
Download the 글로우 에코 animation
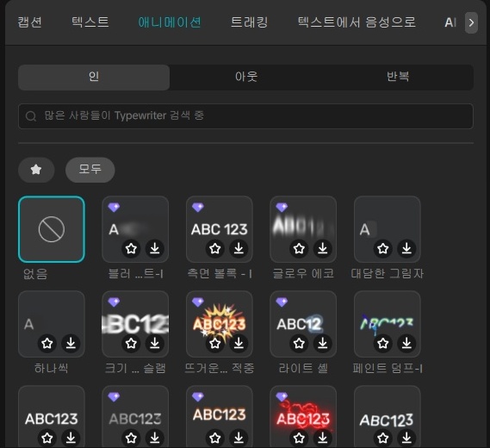tap(323, 248)
